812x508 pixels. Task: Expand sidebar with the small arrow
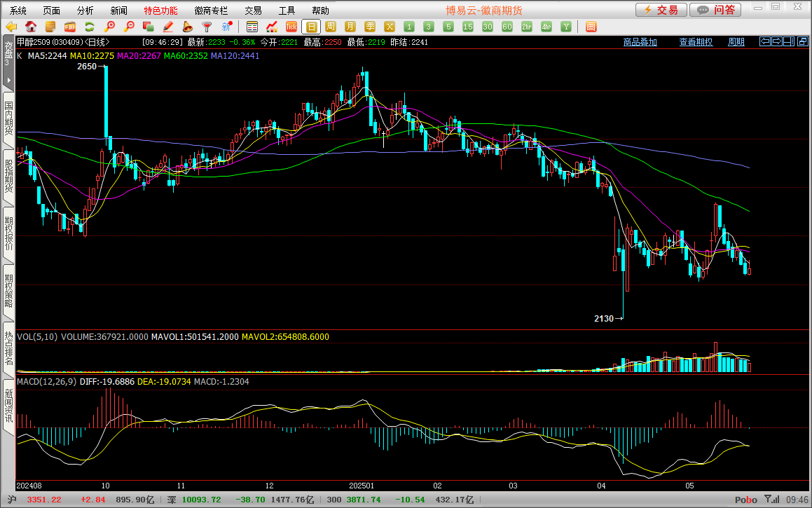click(x=8, y=81)
